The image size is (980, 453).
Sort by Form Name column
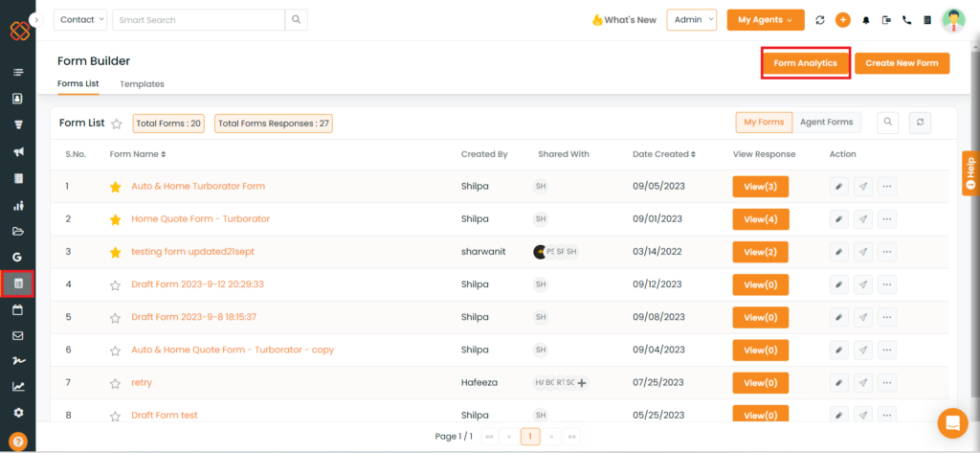(138, 154)
